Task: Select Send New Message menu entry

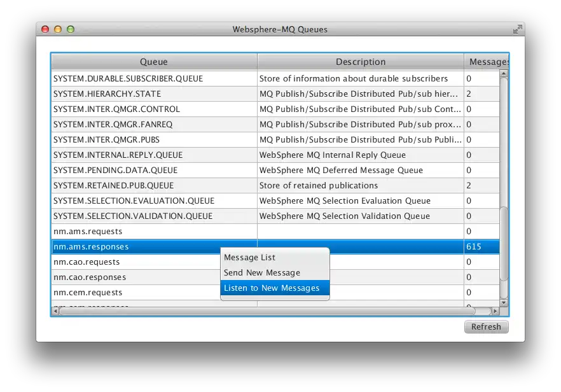Action: click(275, 273)
